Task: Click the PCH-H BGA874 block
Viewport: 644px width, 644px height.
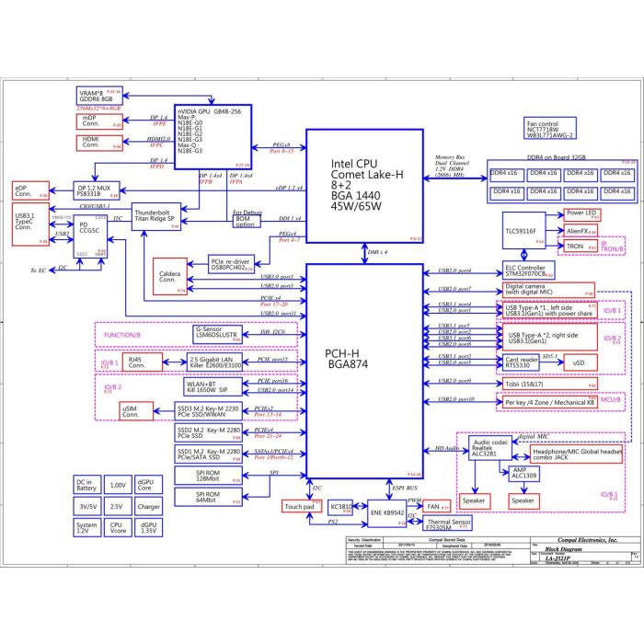Action: coord(364,372)
